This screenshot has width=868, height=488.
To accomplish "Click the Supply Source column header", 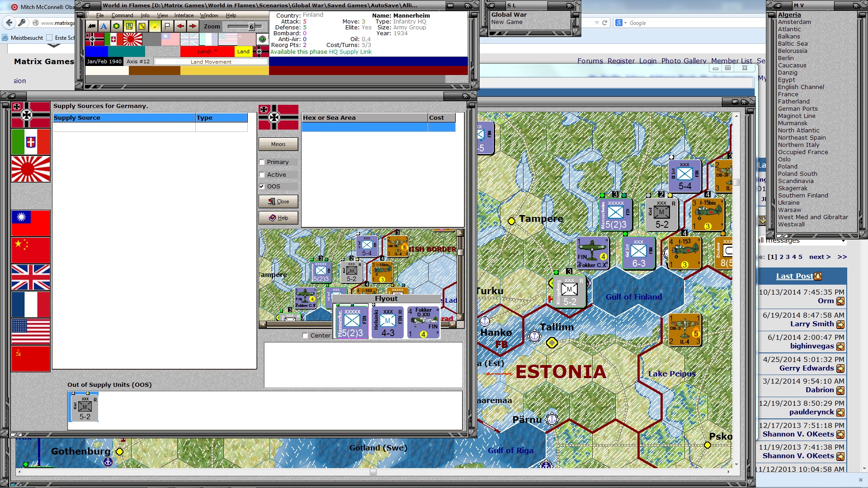I will 124,118.
